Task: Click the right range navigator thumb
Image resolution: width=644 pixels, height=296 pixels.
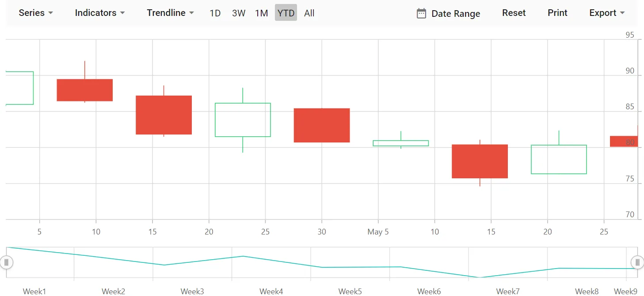Action: 637,262
